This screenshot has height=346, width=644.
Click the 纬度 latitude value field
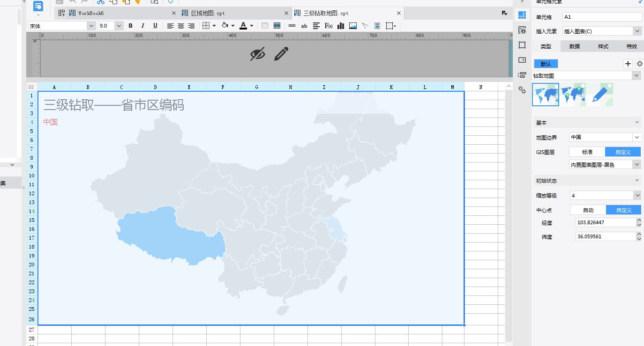tap(606, 236)
